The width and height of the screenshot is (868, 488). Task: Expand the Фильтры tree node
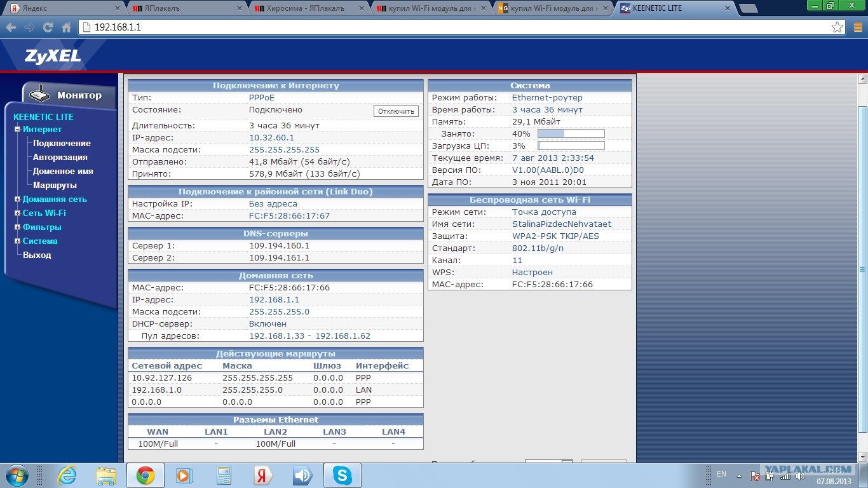pos(18,227)
